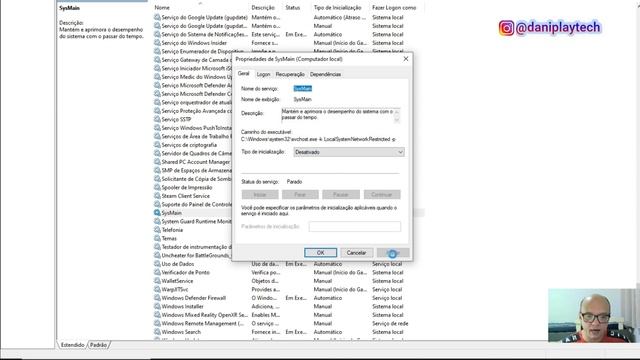Switch to the Estendido view tab

point(73,345)
